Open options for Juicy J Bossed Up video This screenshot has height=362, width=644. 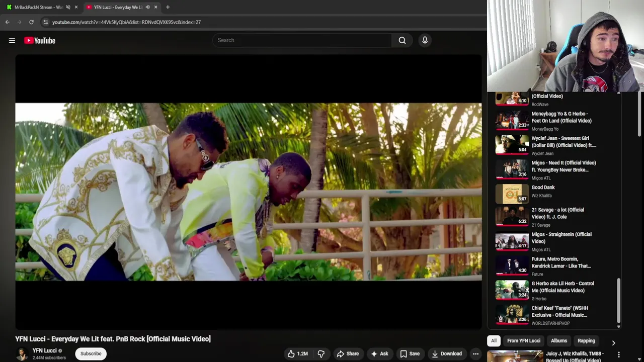(x=619, y=354)
